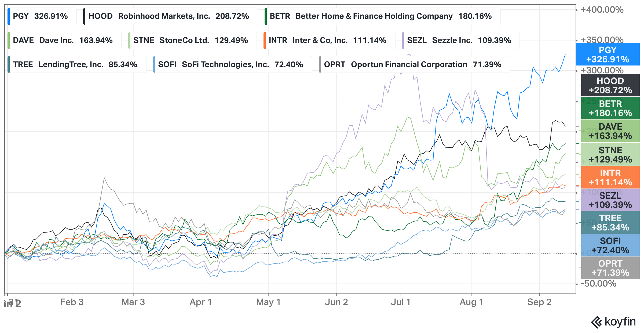
Task: Select the HOOD Robinhood Markets legend item
Action: [x=171, y=16]
